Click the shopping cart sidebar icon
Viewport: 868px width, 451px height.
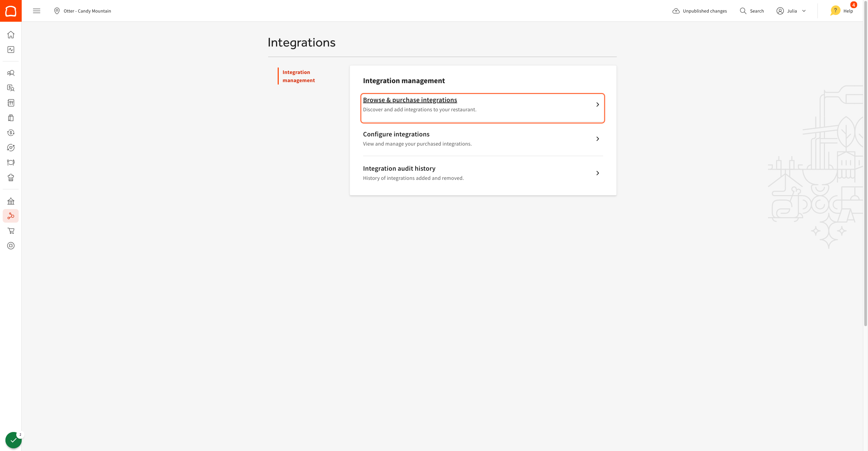pos(11,231)
